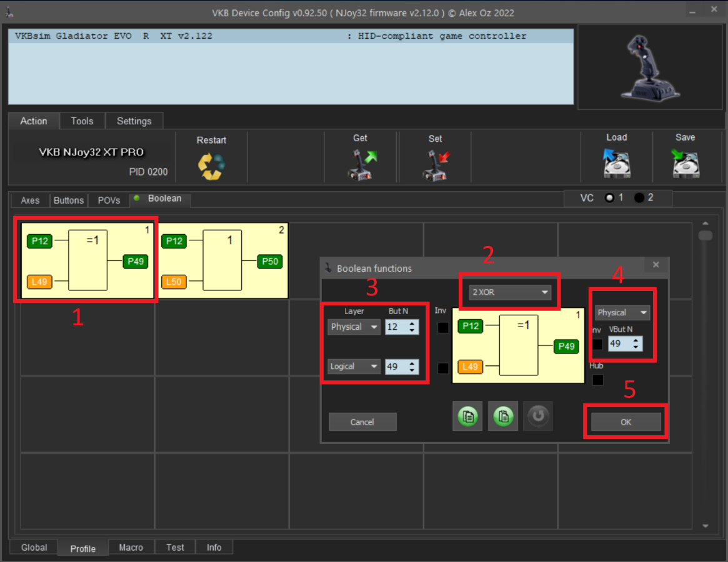Open the Macro bottom tab
The image size is (728, 562).
coord(131,548)
